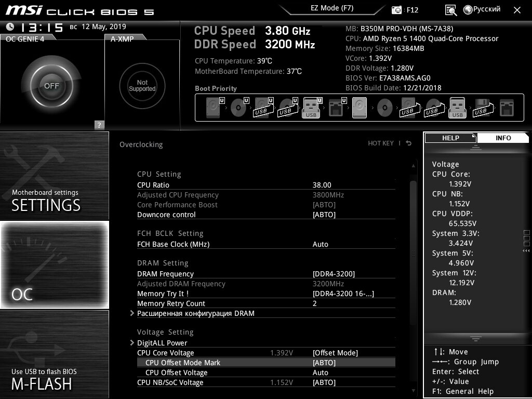Take a screenshot with the F12 camera icon
The width and height of the screenshot is (532, 399).
pos(396,10)
